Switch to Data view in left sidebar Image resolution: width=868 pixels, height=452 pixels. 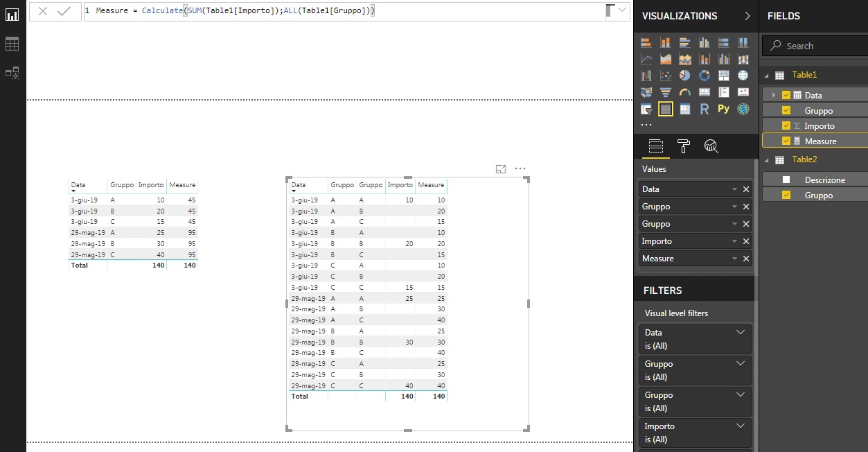point(12,44)
